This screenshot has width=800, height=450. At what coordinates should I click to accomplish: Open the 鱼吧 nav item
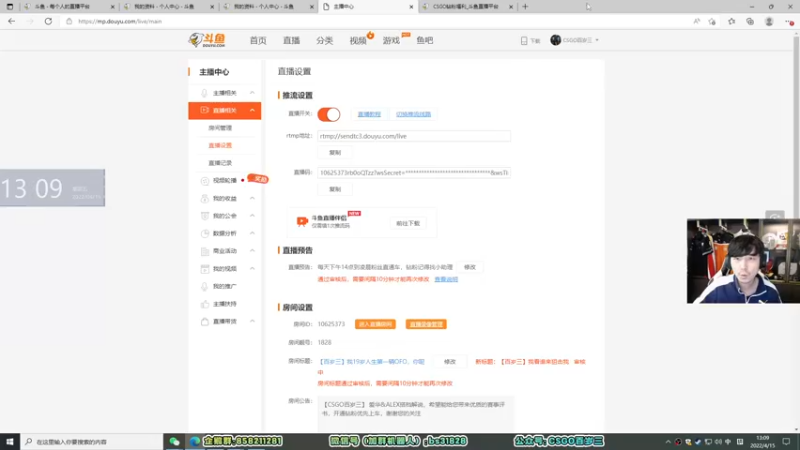click(x=424, y=40)
